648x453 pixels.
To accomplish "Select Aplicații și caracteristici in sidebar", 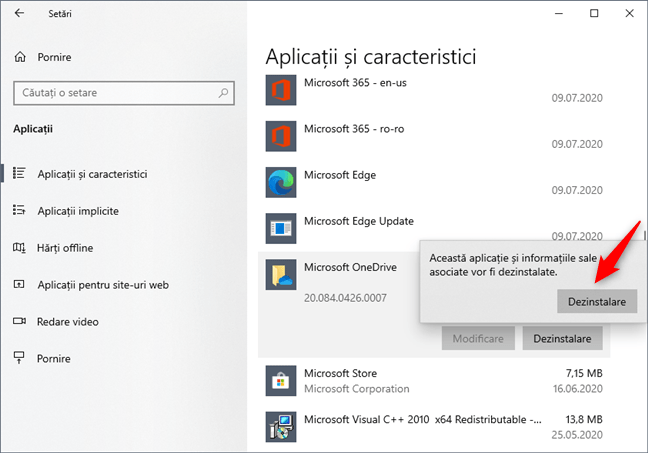I will pos(92,174).
